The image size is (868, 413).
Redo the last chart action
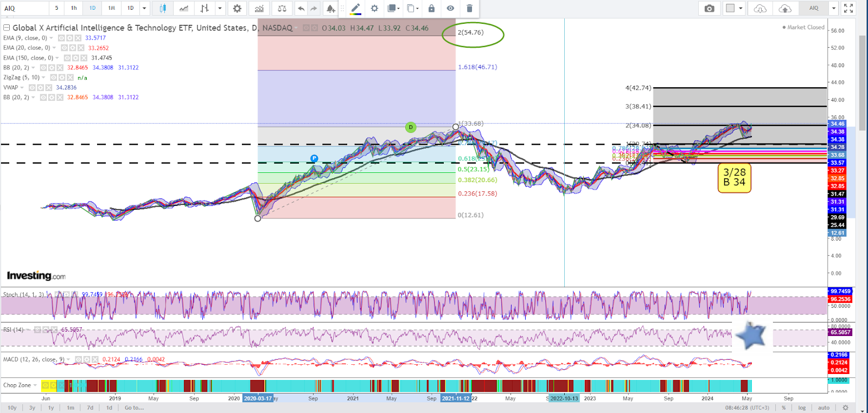[x=314, y=8]
